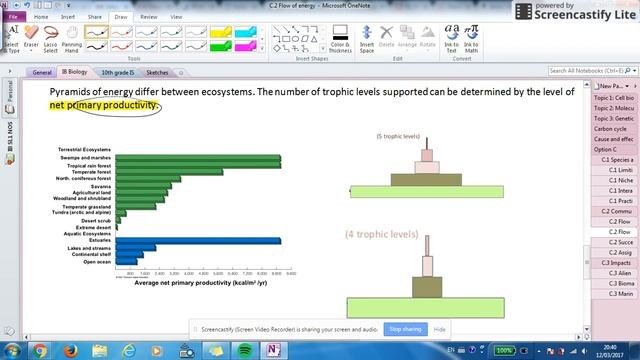Image resolution: width=640 pixels, height=360 pixels.
Task: Open the Sketches section tab
Action: click(x=157, y=72)
